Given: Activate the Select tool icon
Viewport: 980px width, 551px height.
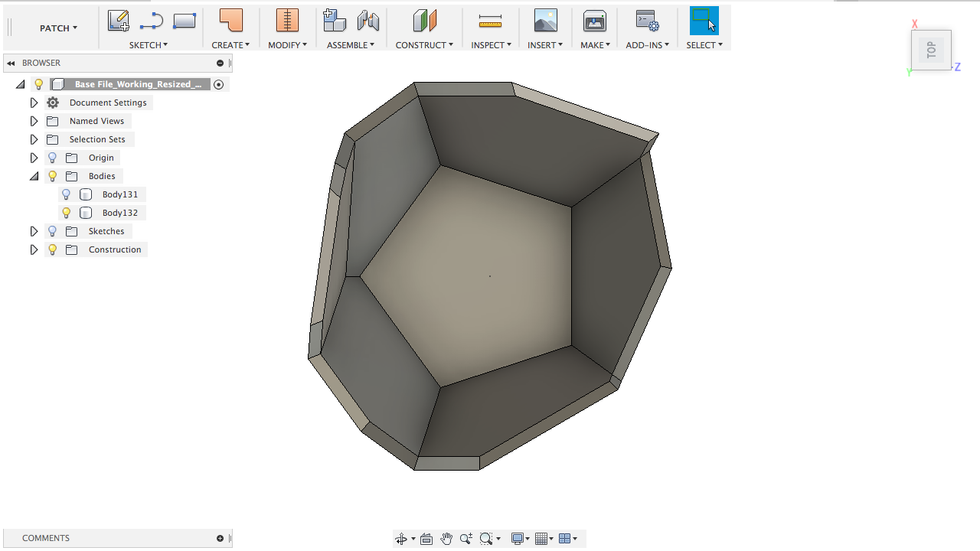Looking at the screenshot, I should [x=704, y=21].
